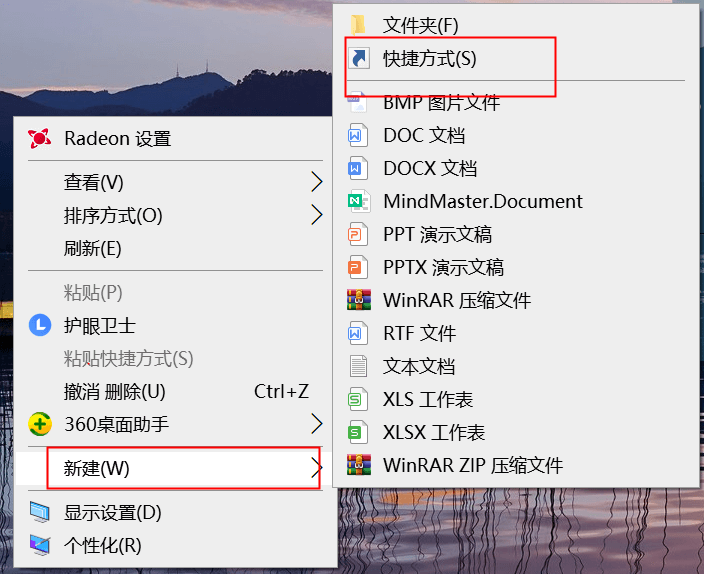Screen dimensions: 704x574
Task: Click the WinRAR 压缩文件 books icon
Action: (359, 300)
